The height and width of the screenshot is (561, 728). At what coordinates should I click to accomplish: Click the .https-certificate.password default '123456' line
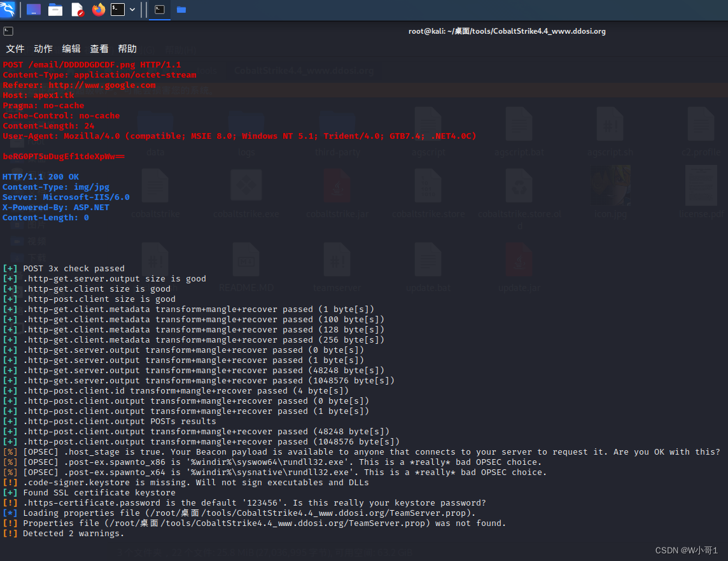pyautogui.click(x=244, y=504)
